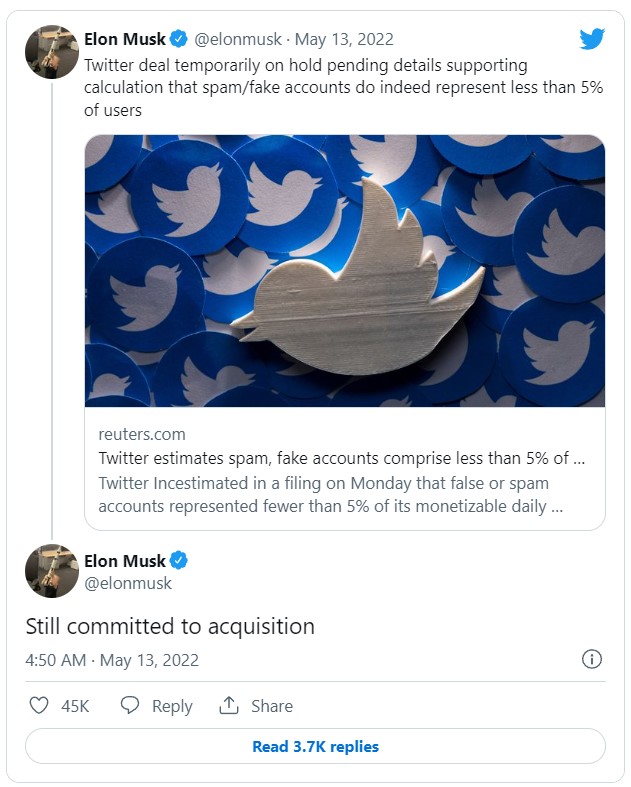Image resolution: width=631 pixels, height=787 pixels.
Task: Open the reuters.com source link
Action: [x=141, y=434]
